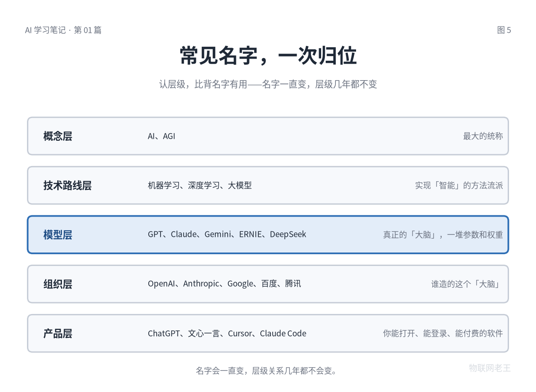Click "真正的「大脑」，一堆参数和权重" description
The image size is (536, 392).
click(443, 235)
